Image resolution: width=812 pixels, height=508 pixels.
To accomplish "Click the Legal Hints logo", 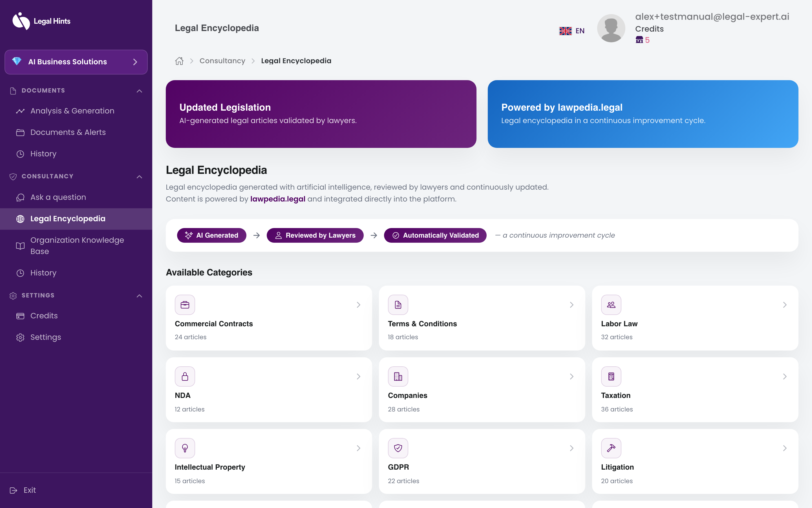I will [x=41, y=21].
